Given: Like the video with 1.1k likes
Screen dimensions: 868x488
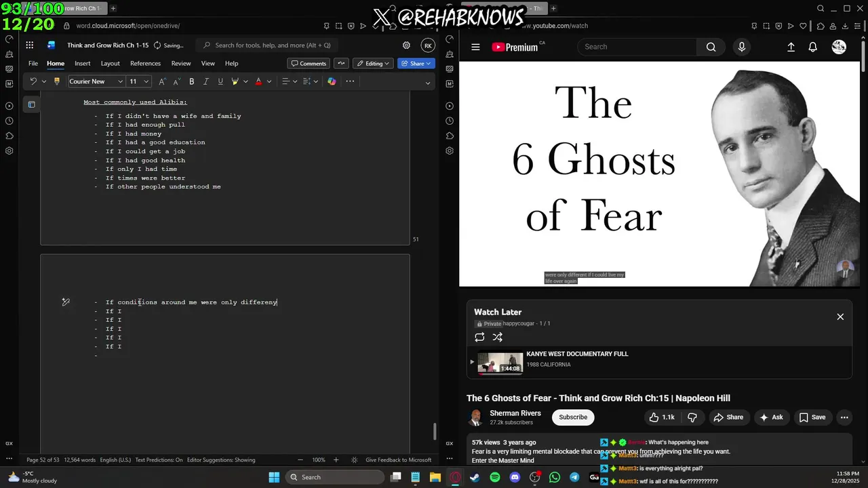Looking at the screenshot, I should tap(661, 418).
